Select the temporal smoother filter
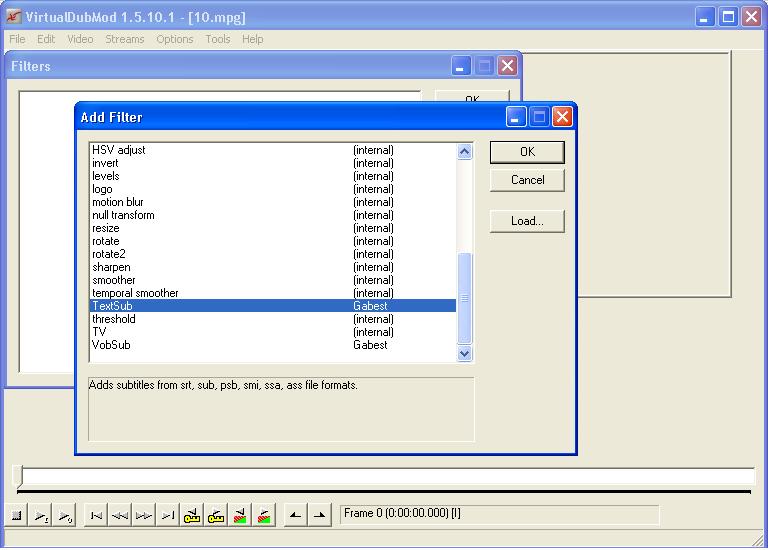This screenshot has height=550, width=768. (273, 293)
